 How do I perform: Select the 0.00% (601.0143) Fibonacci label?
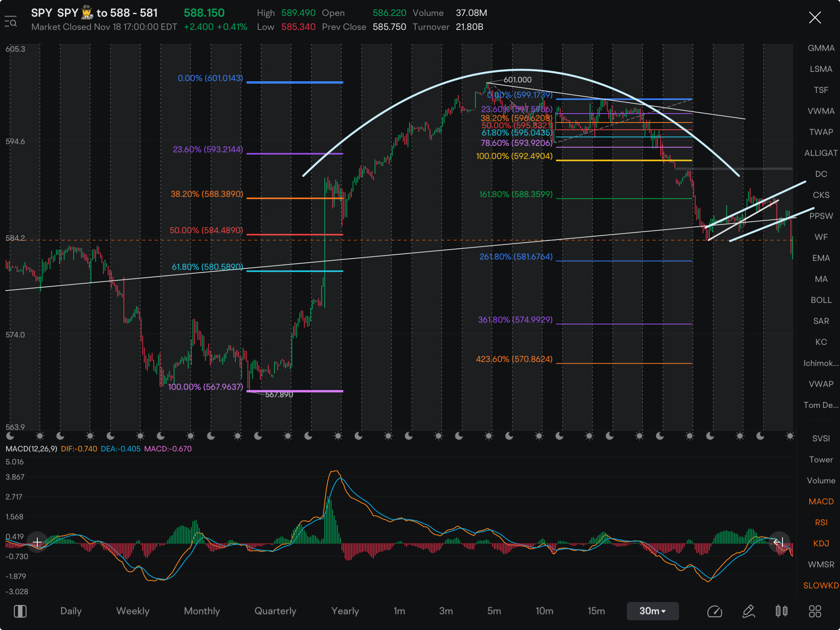[210, 78]
